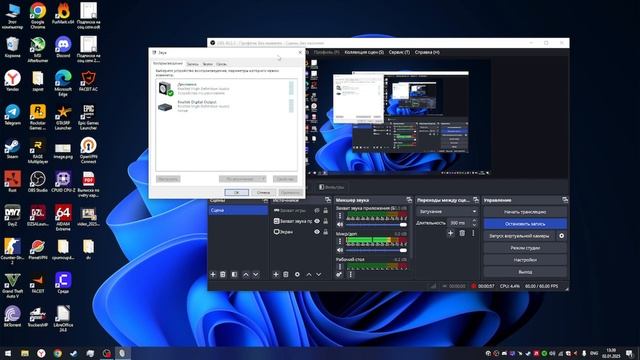640x360 pixels.
Task: Expand default device dropdown in Sound dialog
Action: pos(263,179)
